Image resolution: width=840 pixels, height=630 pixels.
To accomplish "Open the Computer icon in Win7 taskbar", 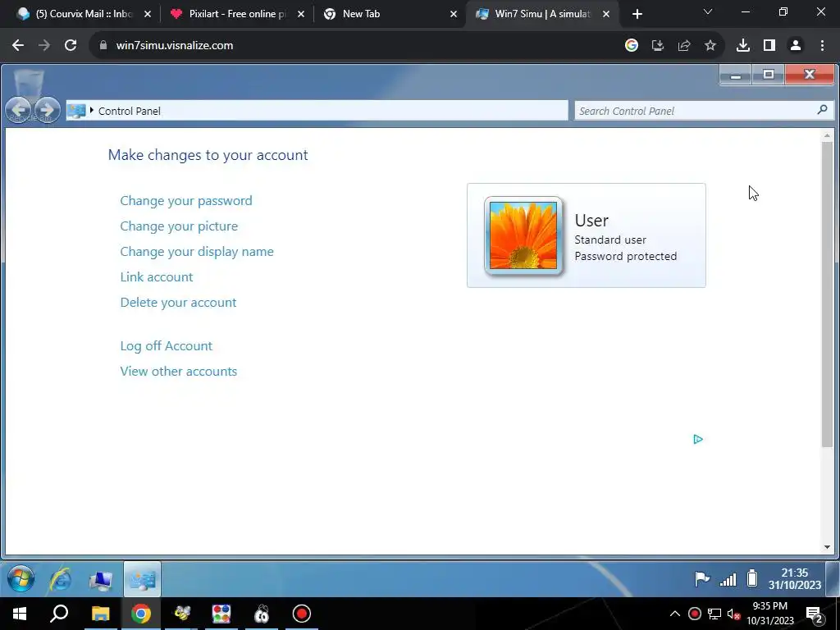I will (101, 580).
